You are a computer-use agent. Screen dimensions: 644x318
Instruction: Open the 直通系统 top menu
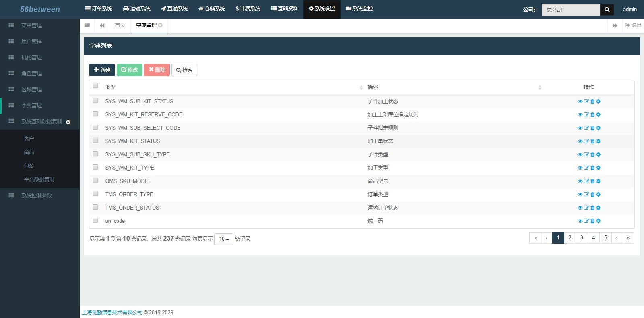pos(174,9)
